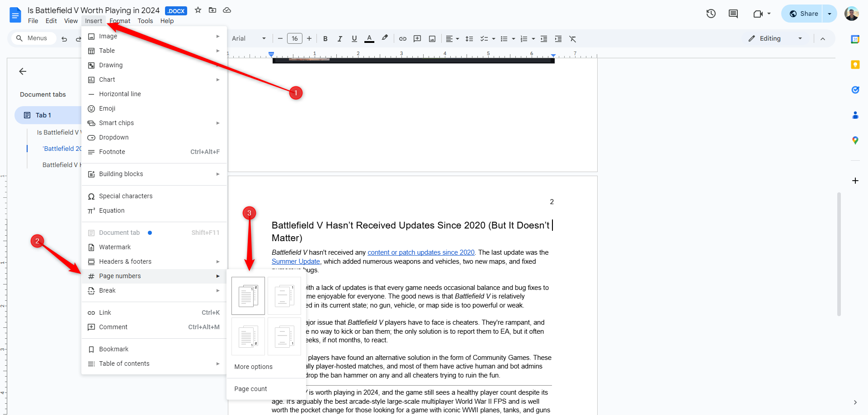Expand the Table submenu

[x=154, y=51]
